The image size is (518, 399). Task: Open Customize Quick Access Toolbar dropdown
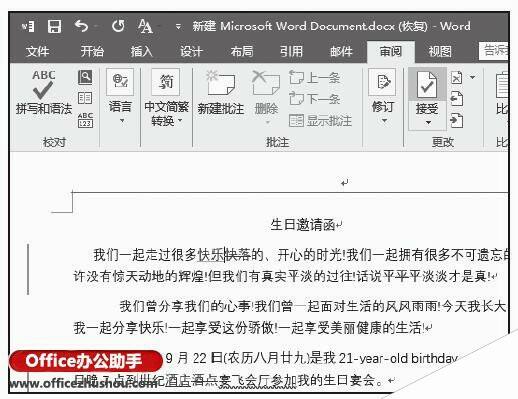point(179,26)
